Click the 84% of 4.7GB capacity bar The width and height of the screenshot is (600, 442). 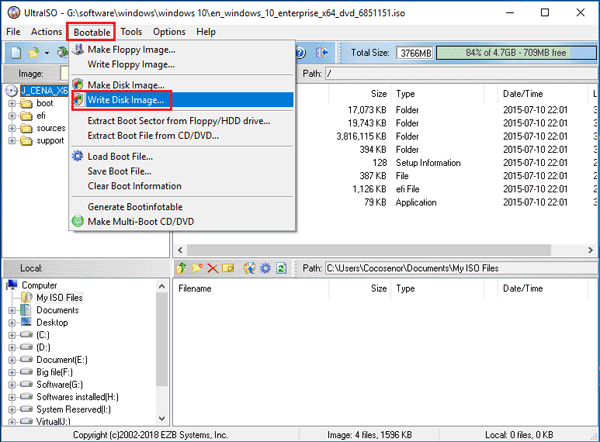(516, 53)
